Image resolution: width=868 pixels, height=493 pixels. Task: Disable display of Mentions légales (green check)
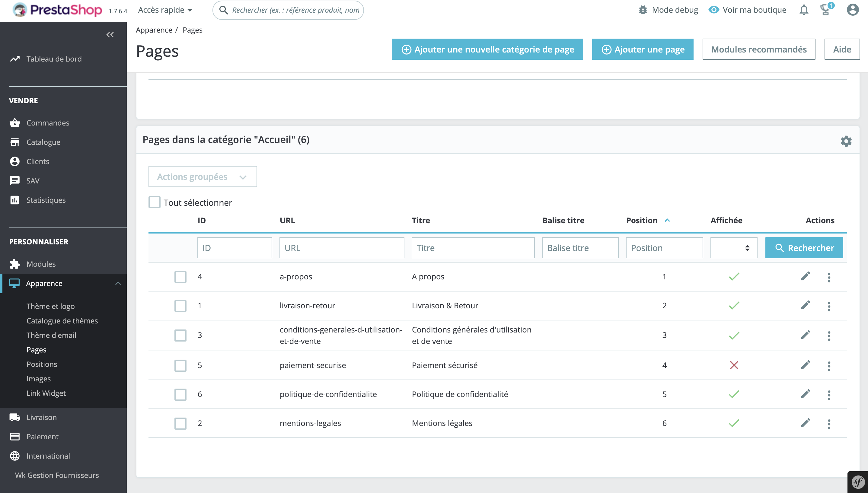(734, 423)
